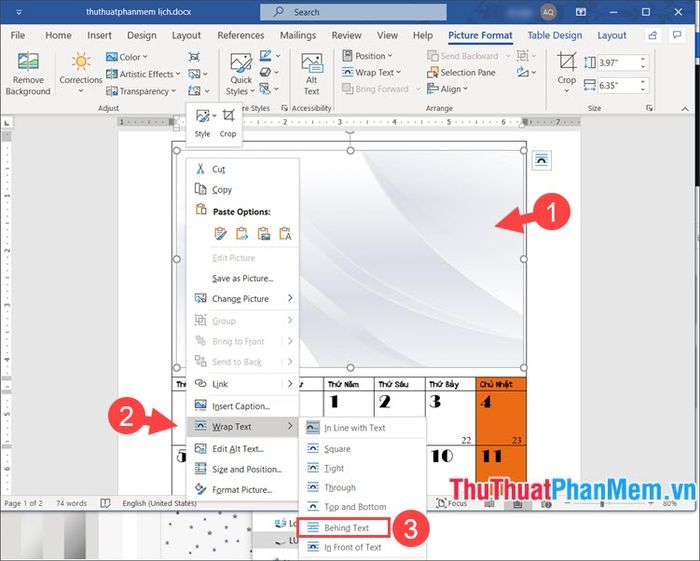Click Picture Layout icon
The image size is (700, 561).
[269, 89]
